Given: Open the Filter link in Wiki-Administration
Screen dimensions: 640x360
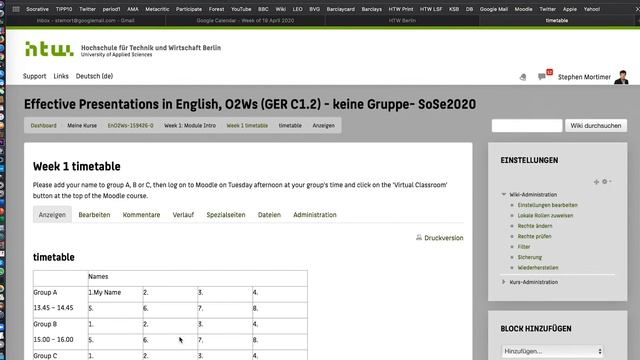Looking at the screenshot, I should click(524, 247).
